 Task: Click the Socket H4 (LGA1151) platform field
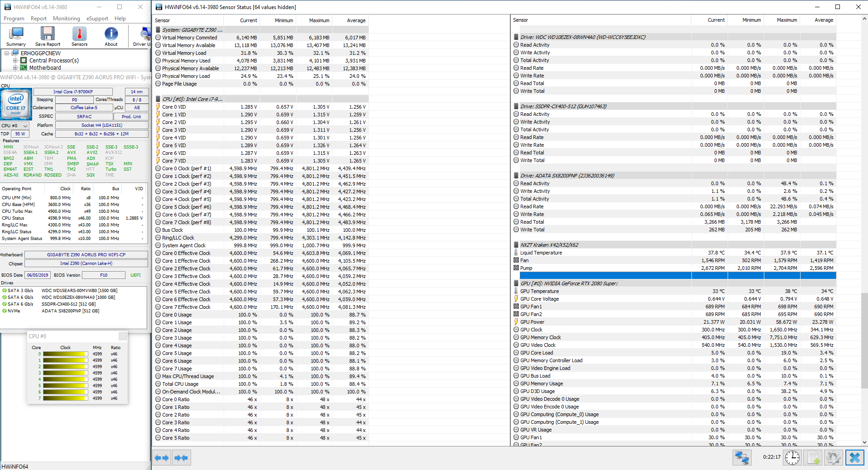(102, 125)
